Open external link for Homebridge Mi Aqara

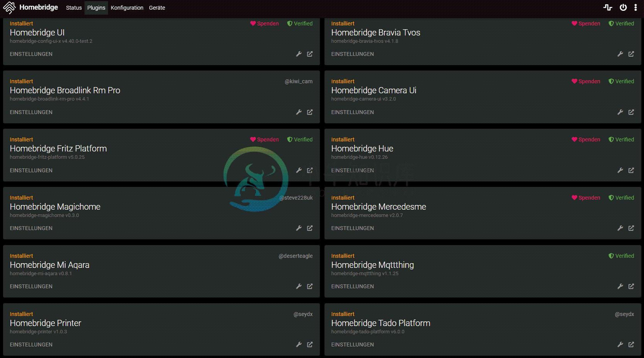point(310,286)
